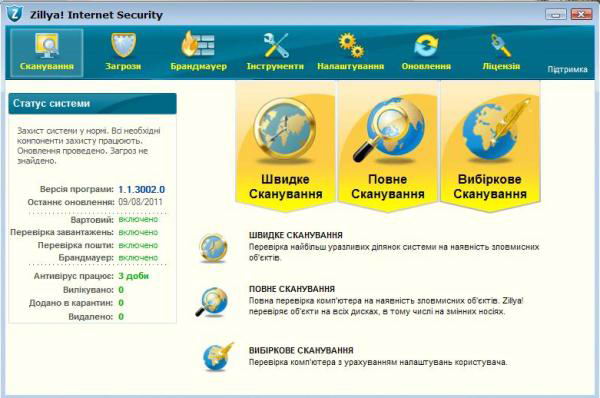Start full scan via magnifier globe banner
Image resolution: width=600 pixels, height=398 pixels.
tap(388, 130)
